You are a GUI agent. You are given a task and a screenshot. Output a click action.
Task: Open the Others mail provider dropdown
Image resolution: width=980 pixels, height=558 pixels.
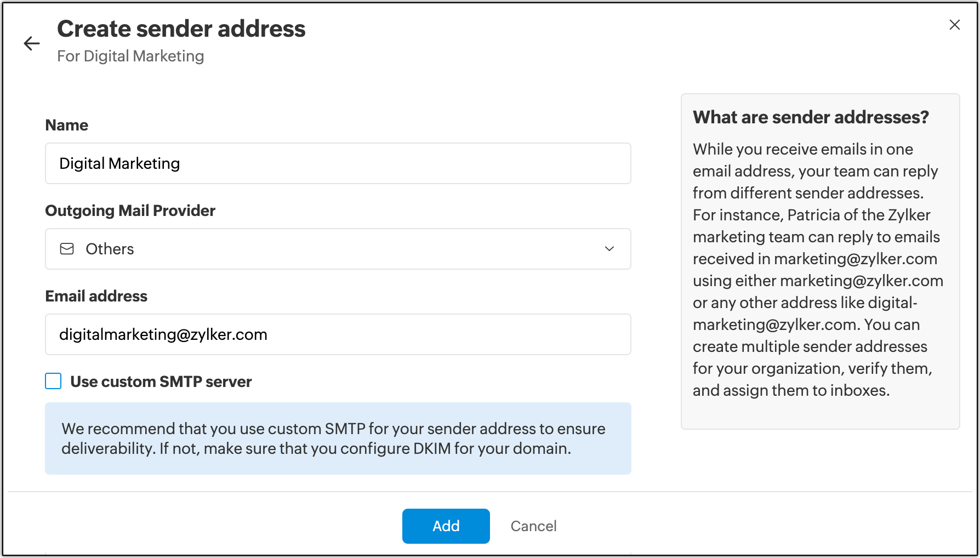tap(338, 249)
